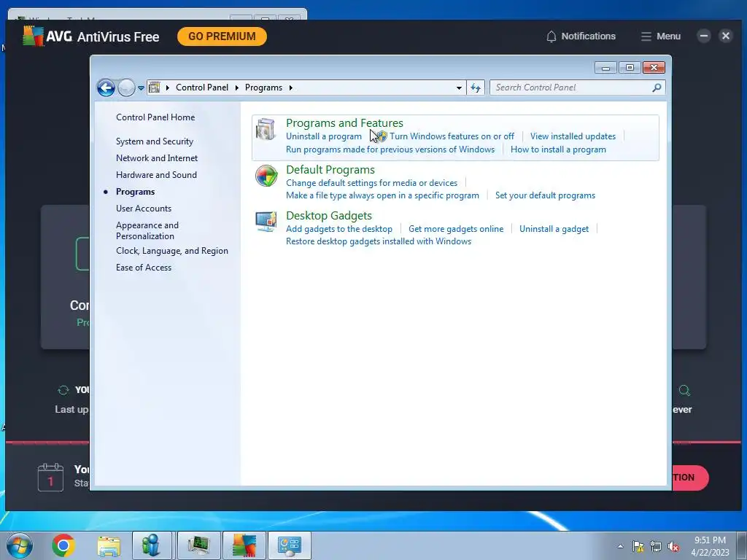Click Add gadgets to the desktop
Screen dimensions: 747x560
coord(339,229)
